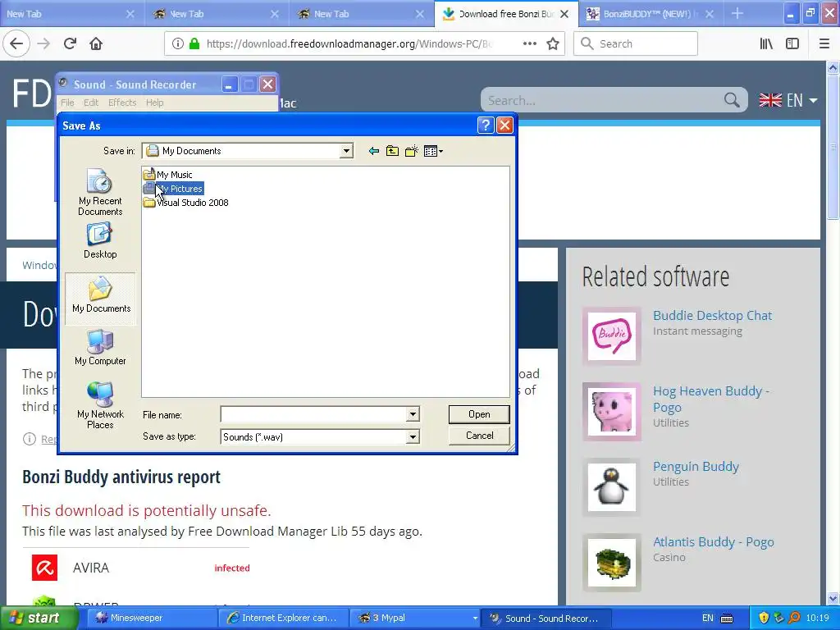This screenshot has height=630, width=840.
Task: Bookmark this page with the star
Action: click(x=553, y=43)
